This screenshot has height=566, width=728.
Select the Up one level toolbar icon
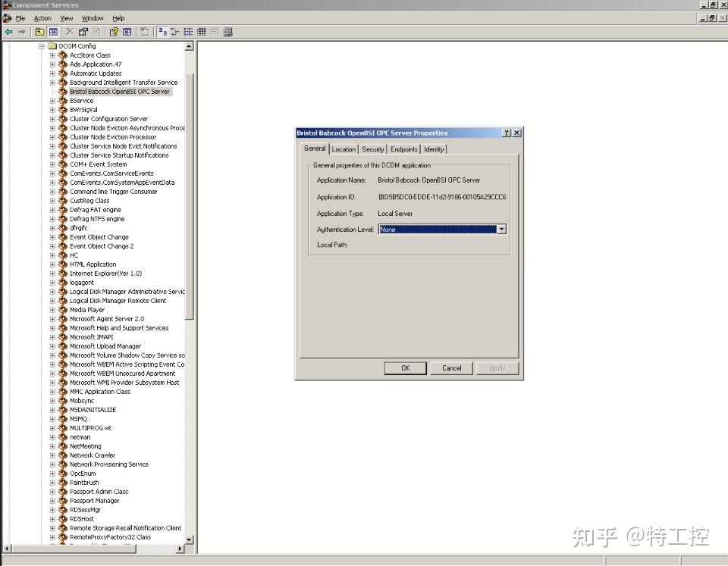tap(39, 32)
